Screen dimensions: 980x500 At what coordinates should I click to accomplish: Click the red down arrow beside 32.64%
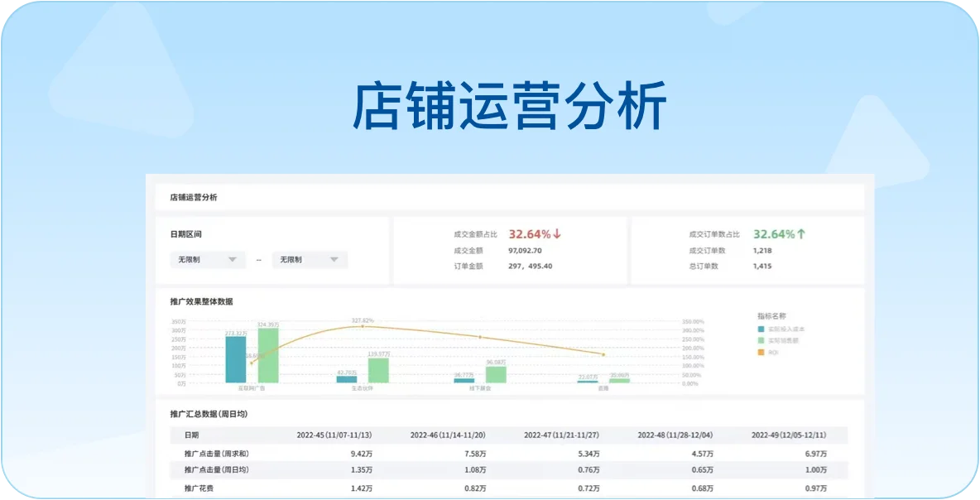pos(557,234)
